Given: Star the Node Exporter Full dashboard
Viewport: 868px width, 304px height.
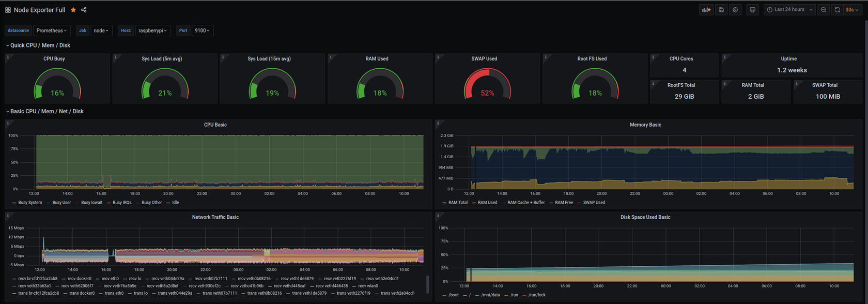Looking at the screenshot, I should [73, 10].
